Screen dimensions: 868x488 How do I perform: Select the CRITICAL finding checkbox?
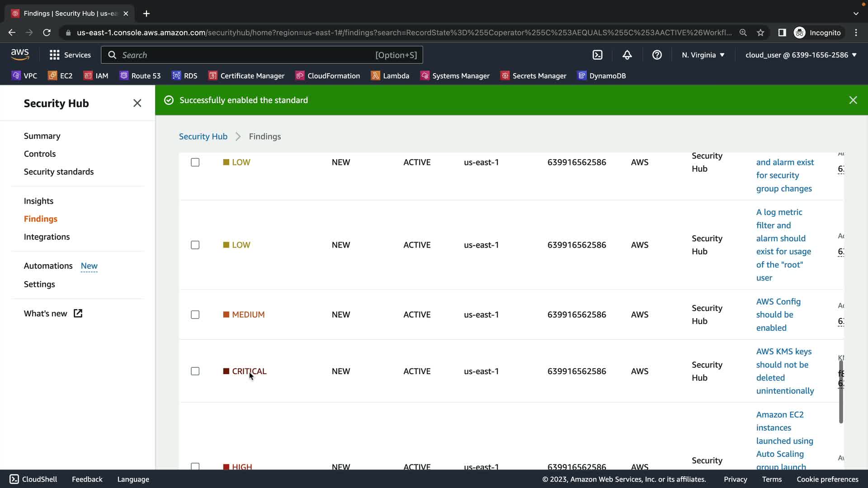195,371
